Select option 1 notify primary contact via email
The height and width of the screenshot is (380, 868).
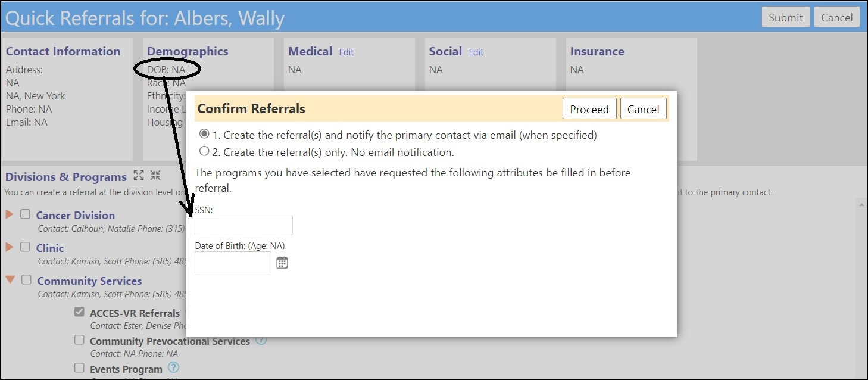pos(205,134)
